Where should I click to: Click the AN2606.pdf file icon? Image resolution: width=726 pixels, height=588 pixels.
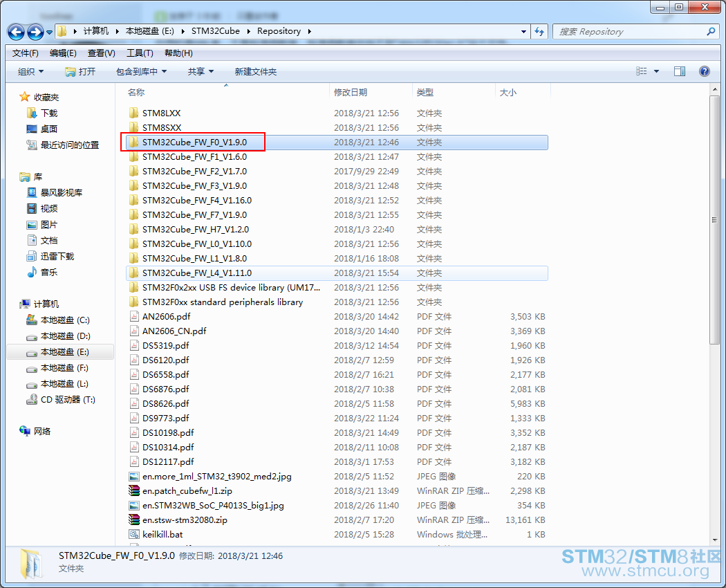click(x=134, y=316)
